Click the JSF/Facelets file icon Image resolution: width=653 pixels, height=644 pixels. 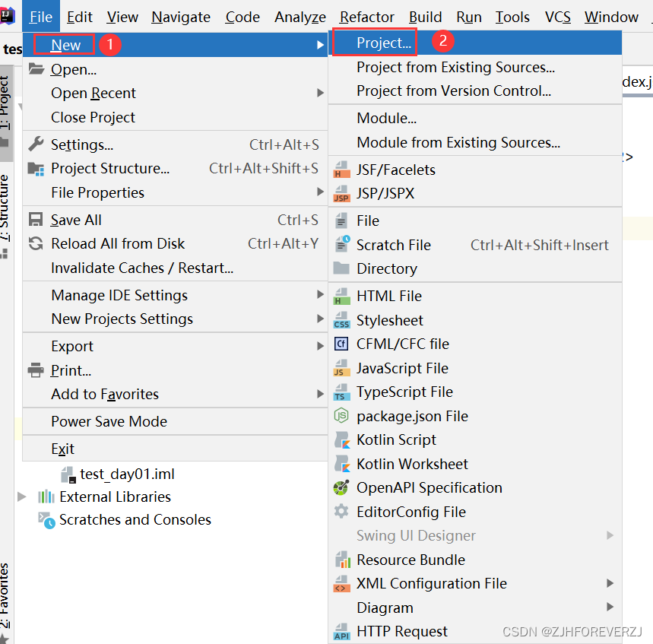coord(341,170)
